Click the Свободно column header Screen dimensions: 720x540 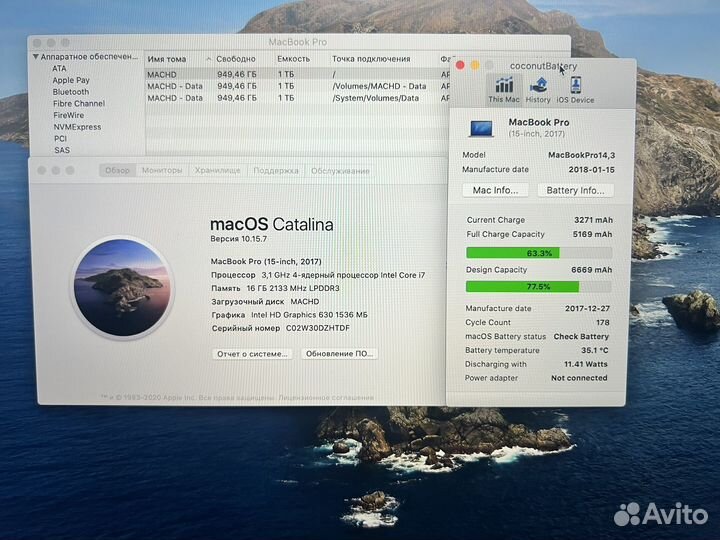point(236,59)
